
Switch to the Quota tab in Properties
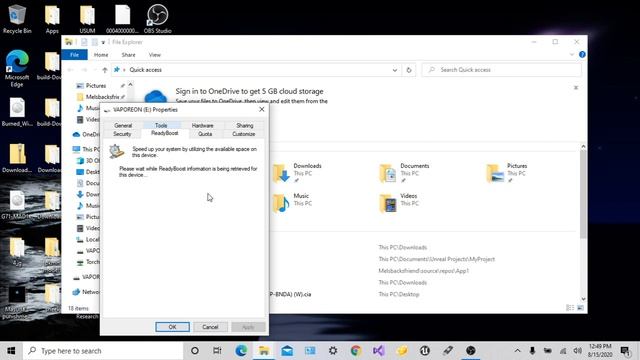(x=205, y=134)
